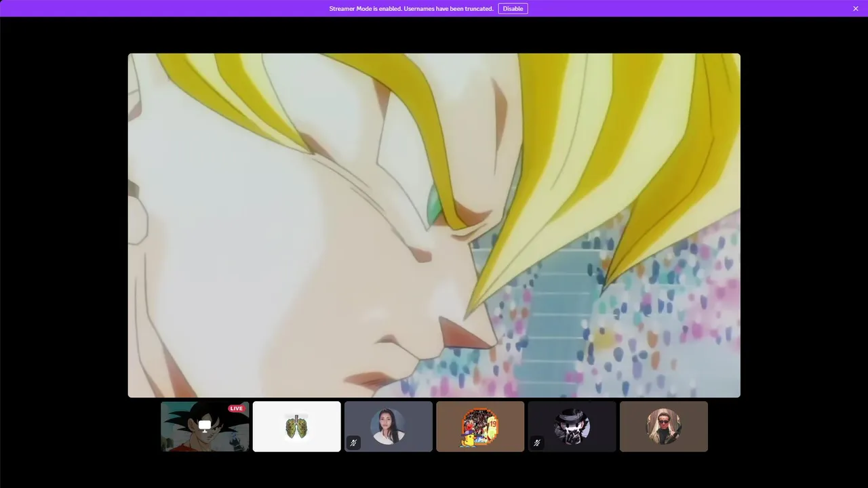Click the red LIVE badge on the stream tile
This screenshot has height=488, width=868.
click(x=236, y=409)
